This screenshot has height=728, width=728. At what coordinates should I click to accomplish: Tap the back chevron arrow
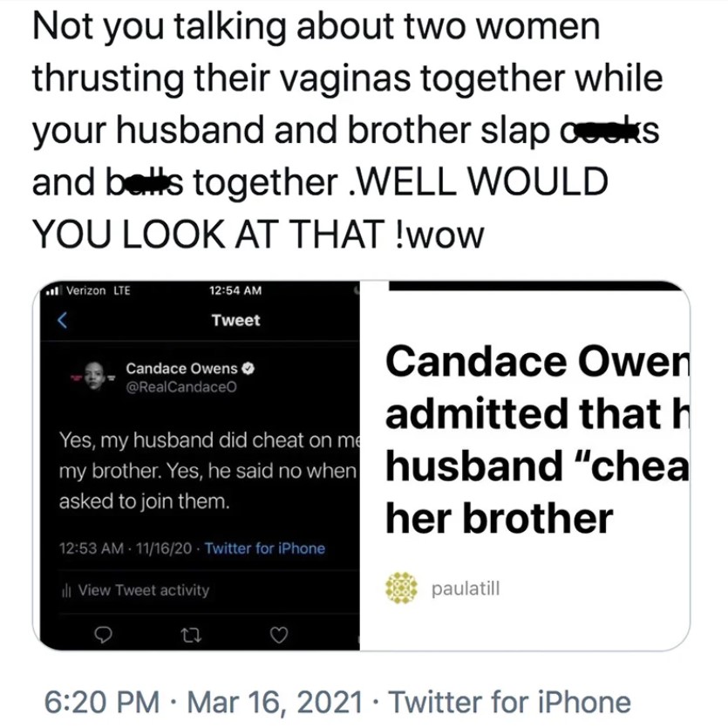pos(62,320)
